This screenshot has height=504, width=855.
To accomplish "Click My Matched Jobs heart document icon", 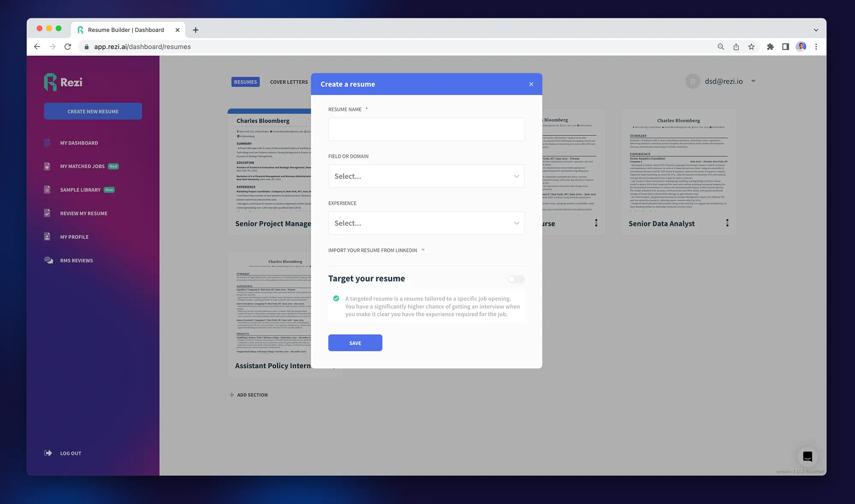I will point(47,166).
